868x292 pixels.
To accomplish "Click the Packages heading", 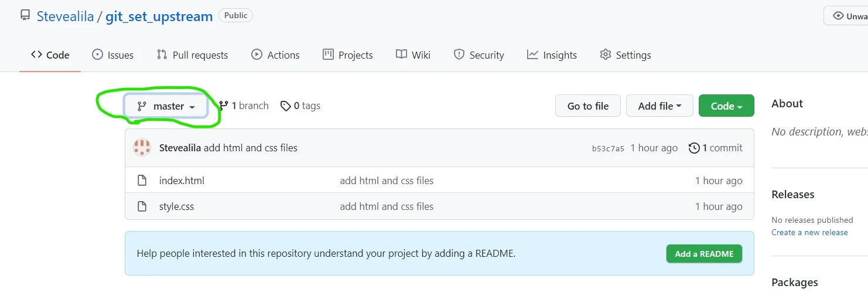I will [795, 282].
